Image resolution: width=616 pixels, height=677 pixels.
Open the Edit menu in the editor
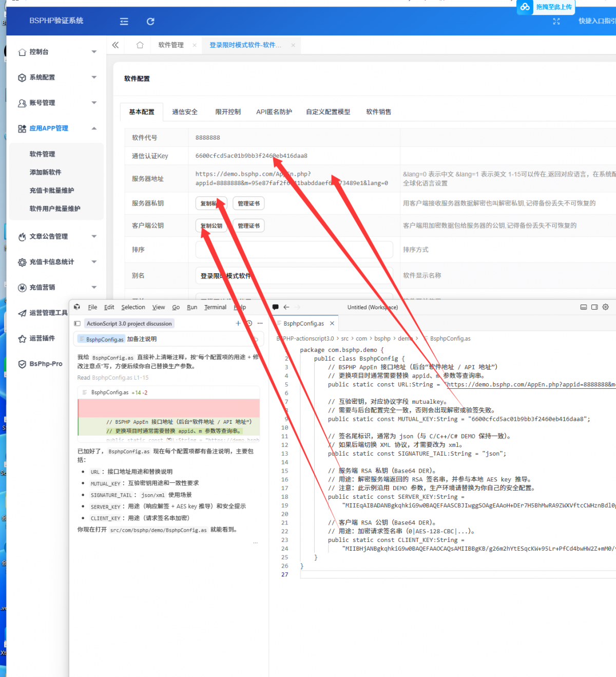pos(109,307)
